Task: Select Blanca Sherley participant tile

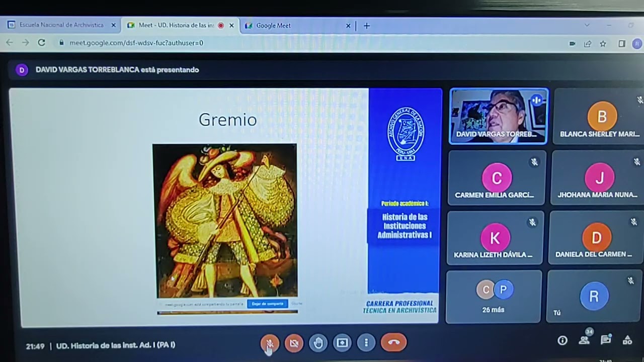Action: point(599,117)
